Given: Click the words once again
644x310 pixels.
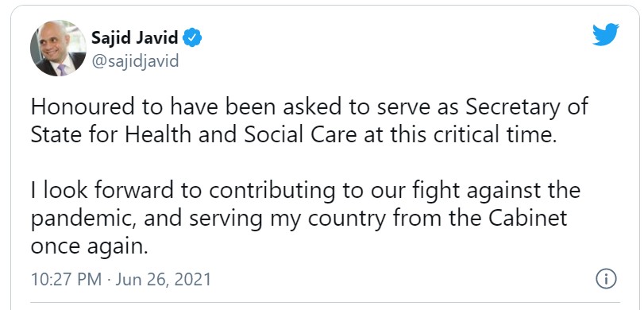Looking at the screenshot, I should point(89,247).
